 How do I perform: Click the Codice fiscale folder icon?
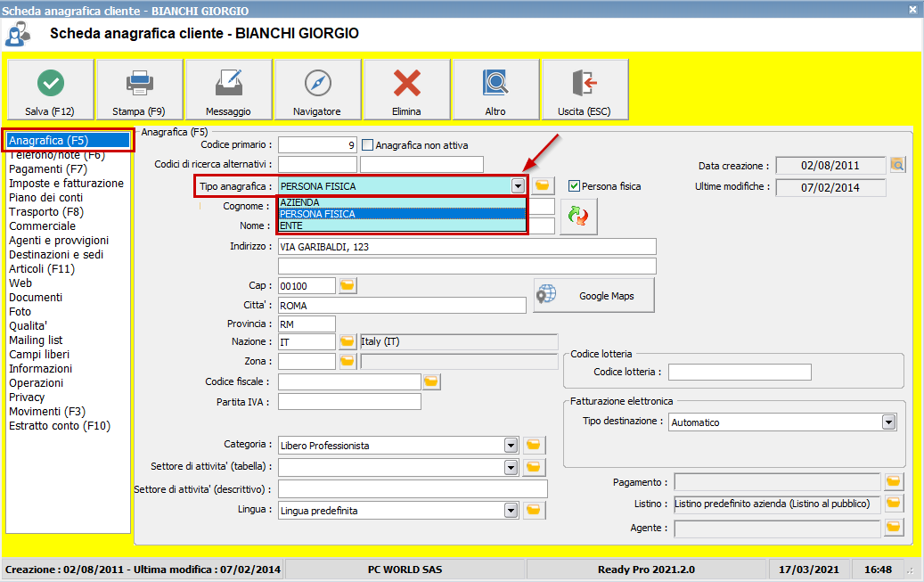[431, 382]
